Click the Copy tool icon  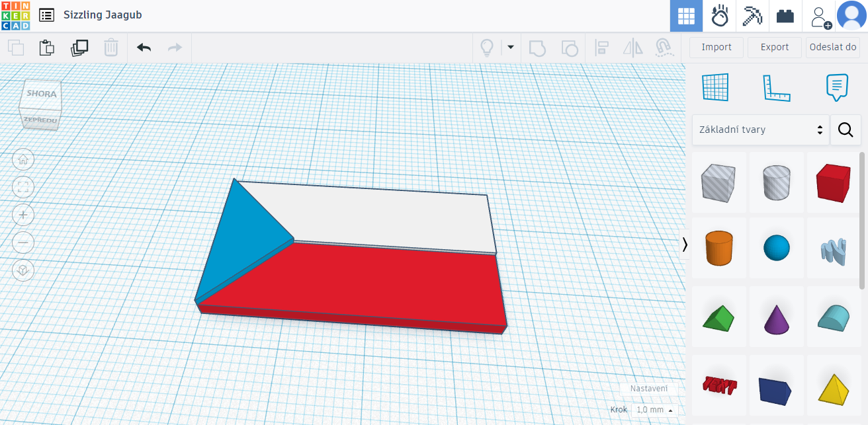pos(15,48)
